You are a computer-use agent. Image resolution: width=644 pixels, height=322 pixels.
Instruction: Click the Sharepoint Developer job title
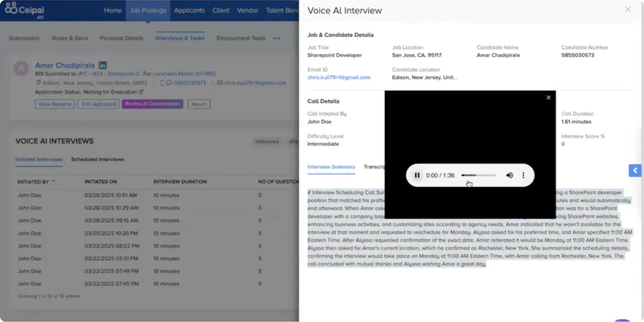(334, 55)
